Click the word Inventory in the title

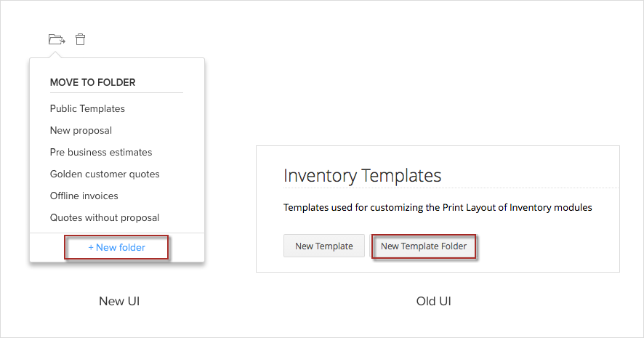click(x=321, y=175)
